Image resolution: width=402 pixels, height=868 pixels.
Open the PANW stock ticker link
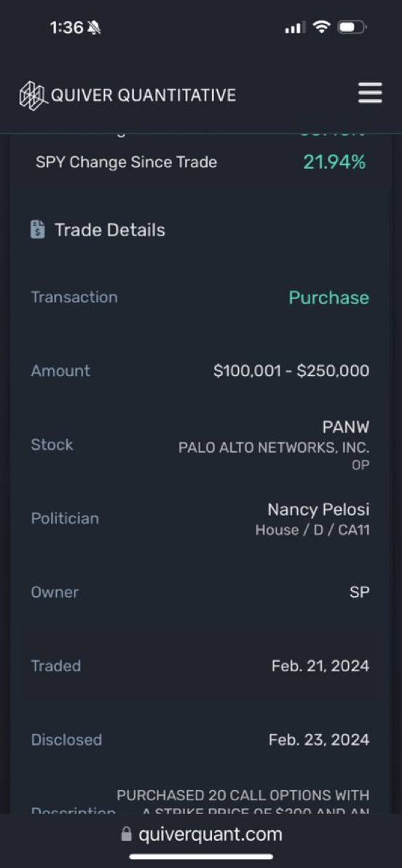[346, 427]
